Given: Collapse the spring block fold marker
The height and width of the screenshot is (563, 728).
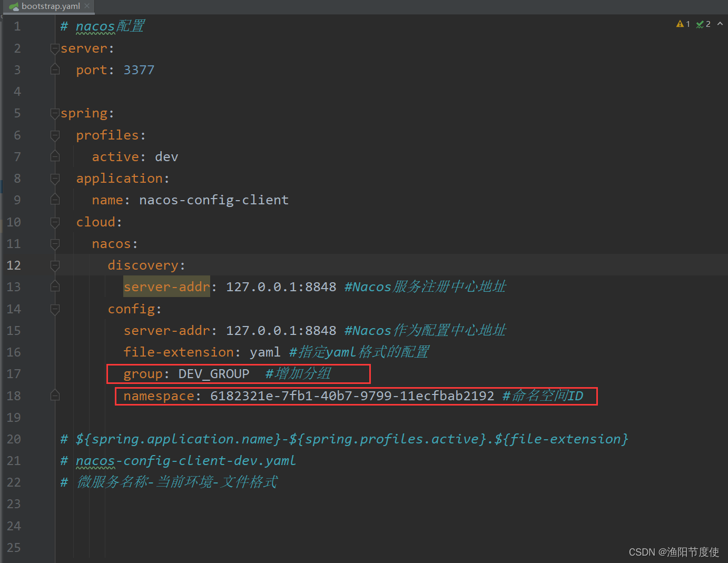Looking at the screenshot, I should [x=55, y=113].
